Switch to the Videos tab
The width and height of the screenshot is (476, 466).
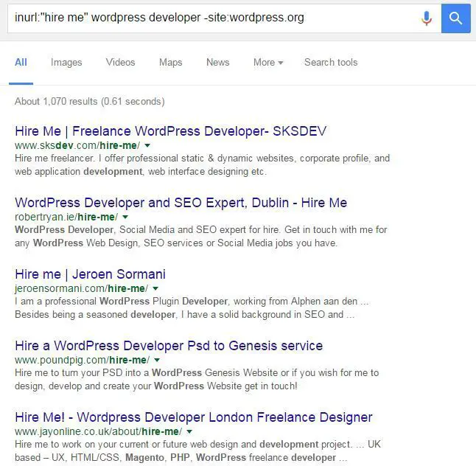[121, 63]
